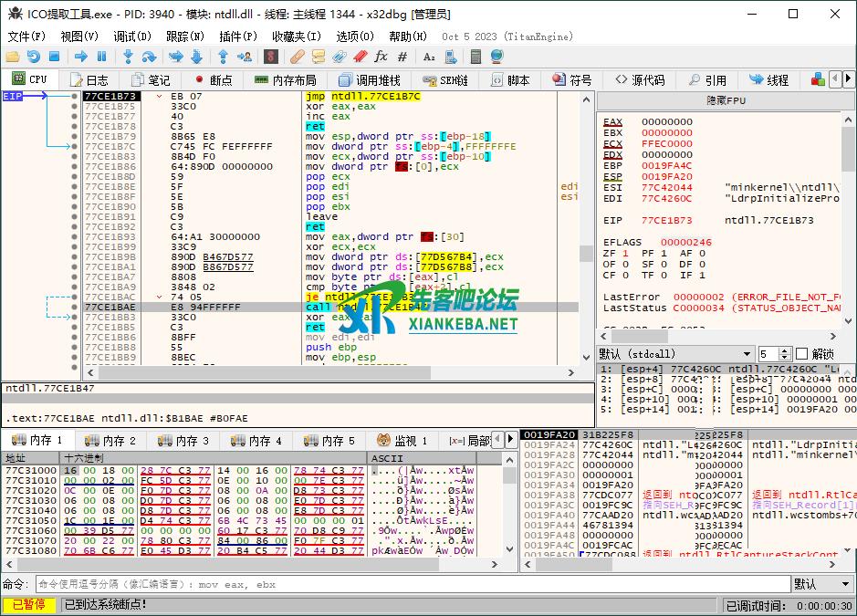Select the 内存 2 dump tab

pyautogui.click(x=110, y=441)
